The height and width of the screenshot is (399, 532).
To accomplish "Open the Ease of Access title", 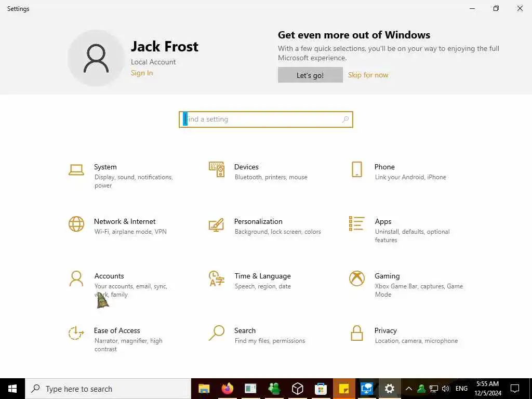I will click(117, 330).
